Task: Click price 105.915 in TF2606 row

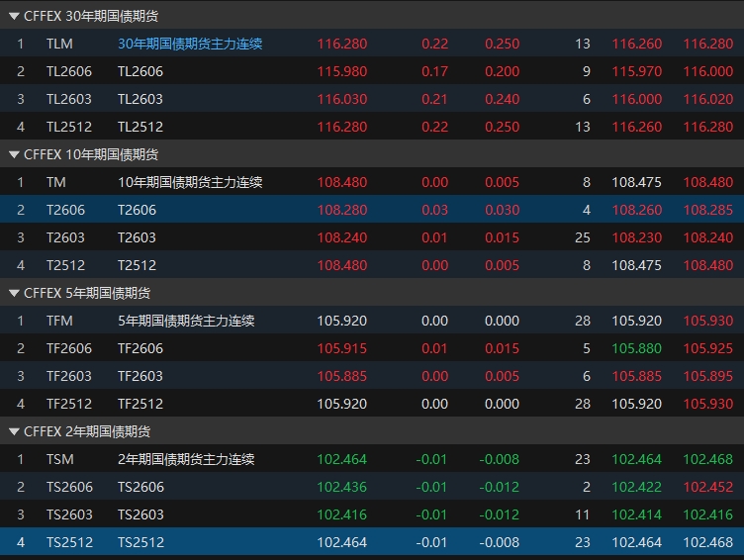Action: [x=342, y=348]
